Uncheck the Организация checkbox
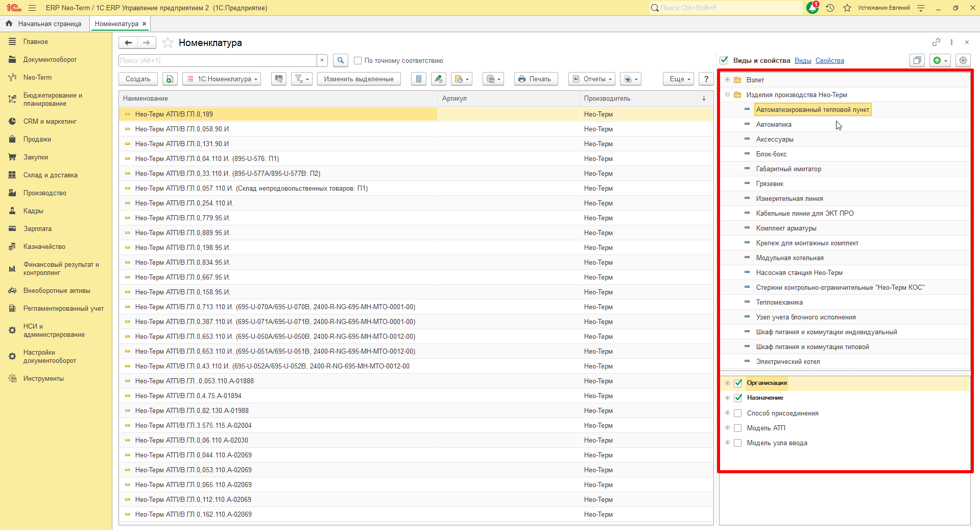 pos(738,383)
